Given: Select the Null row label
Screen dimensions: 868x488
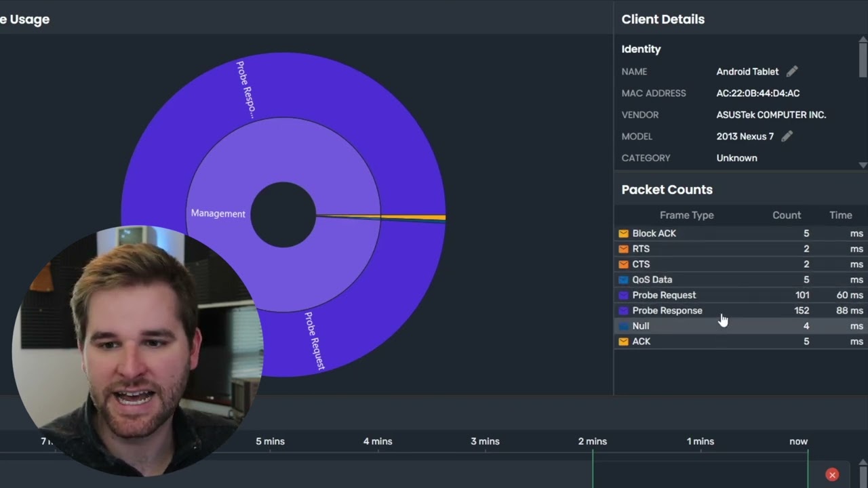Looking at the screenshot, I should 641,326.
